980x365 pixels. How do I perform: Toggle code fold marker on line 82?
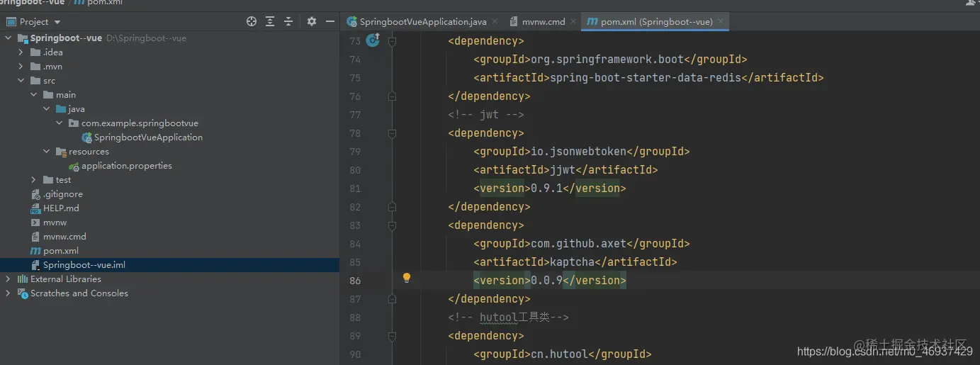(x=393, y=207)
